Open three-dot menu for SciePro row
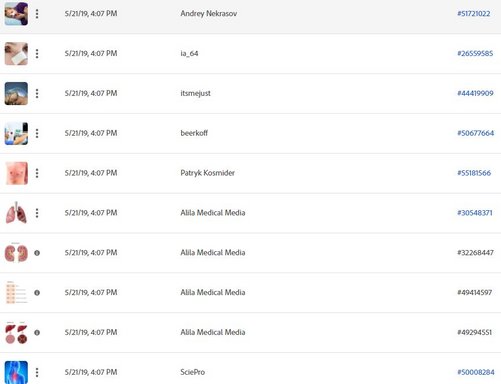This screenshot has height=384, width=501. point(37,372)
